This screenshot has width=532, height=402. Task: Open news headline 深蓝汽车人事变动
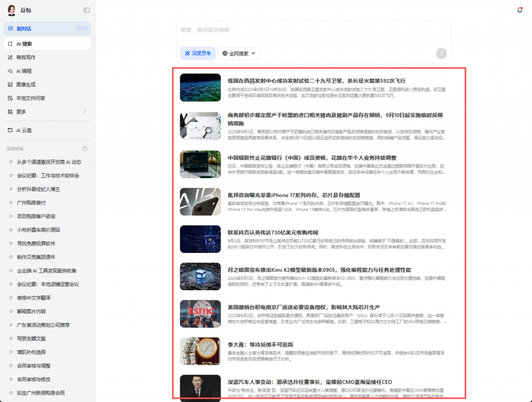click(x=310, y=382)
